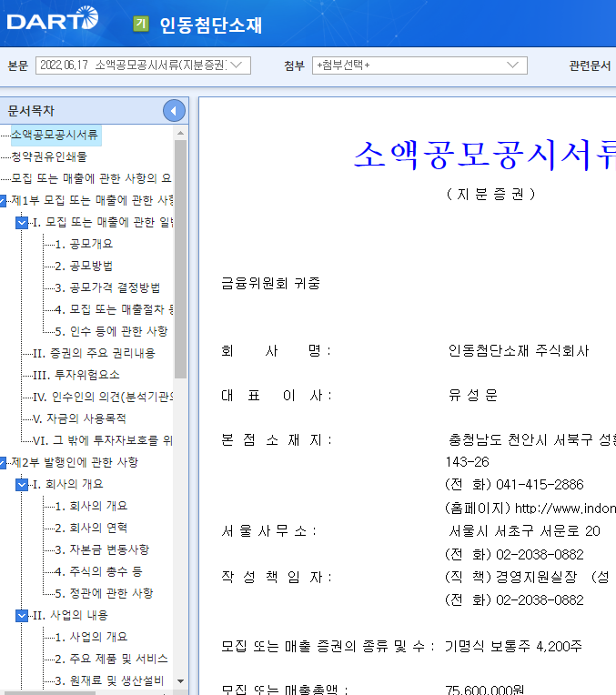The height and width of the screenshot is (695, 616).
Task: Go to 5. 정관에 관한 사항
Action: click(x=104, y=593)
